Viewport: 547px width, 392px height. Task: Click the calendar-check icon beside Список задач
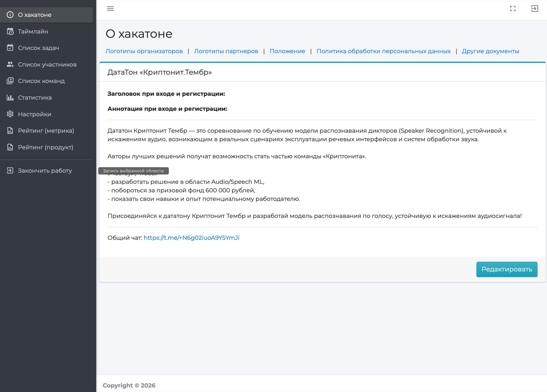tap(10, 48)
